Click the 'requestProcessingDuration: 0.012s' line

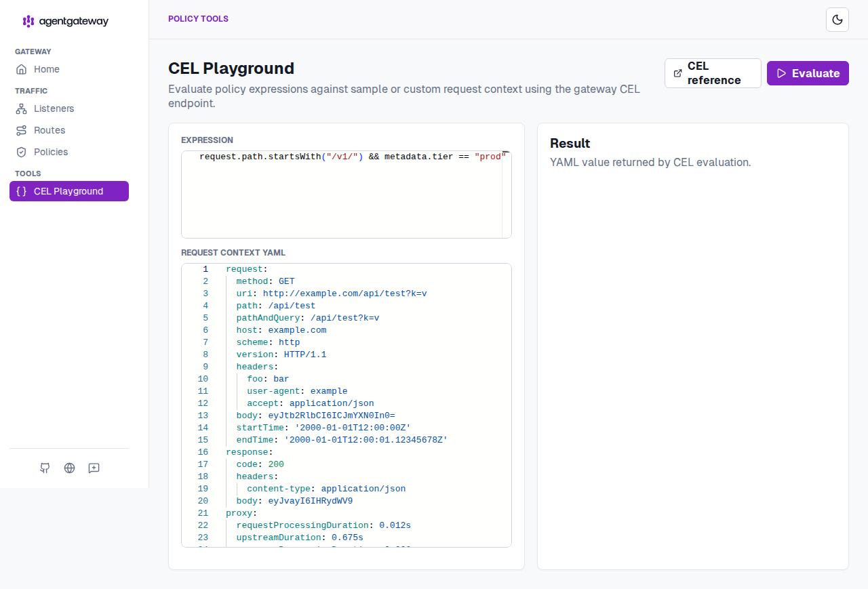point(323,525)
